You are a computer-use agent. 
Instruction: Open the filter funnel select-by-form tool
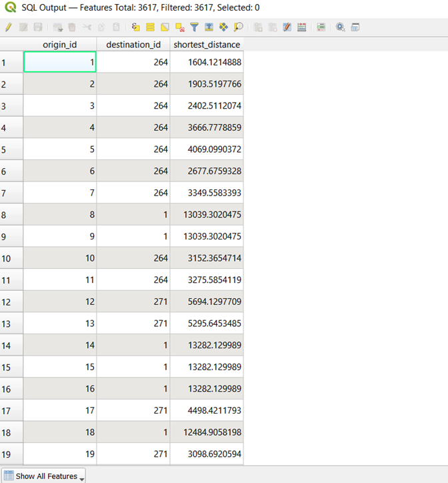[x=194, y=27]
